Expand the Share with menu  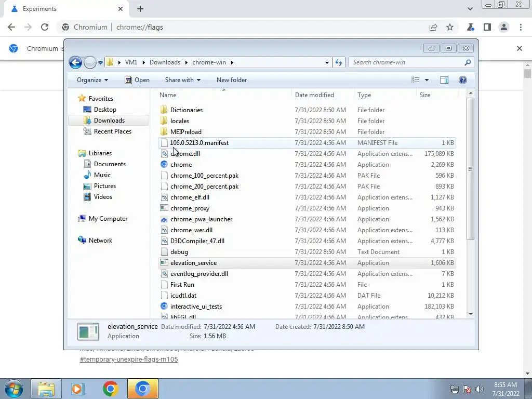(182, 80)
